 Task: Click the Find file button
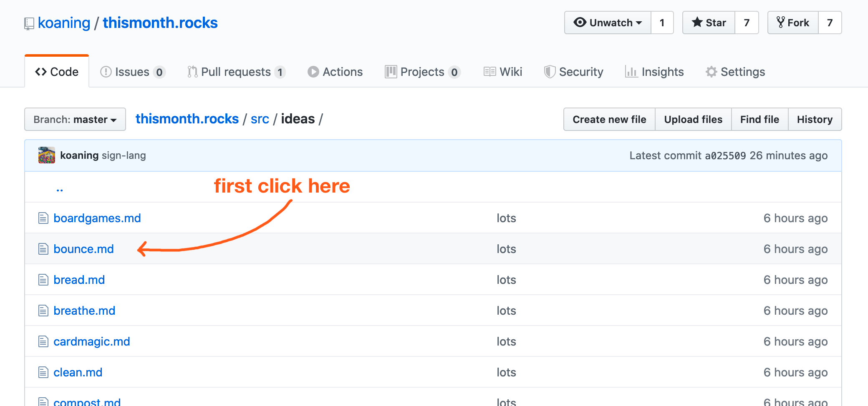coord(759,119)
